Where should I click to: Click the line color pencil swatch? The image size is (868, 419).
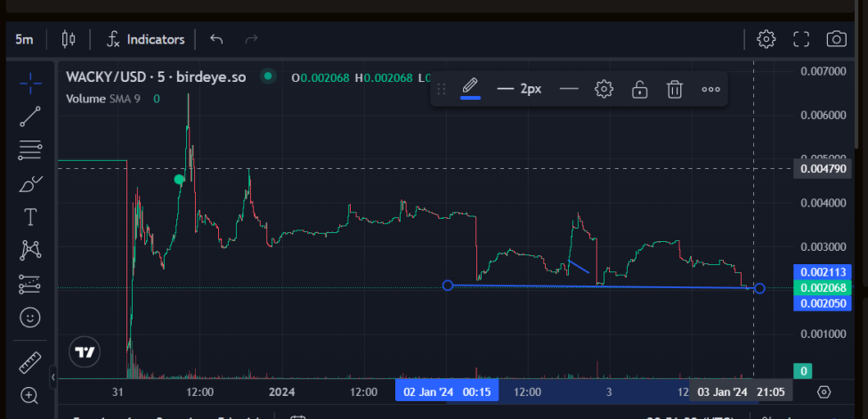470,88
